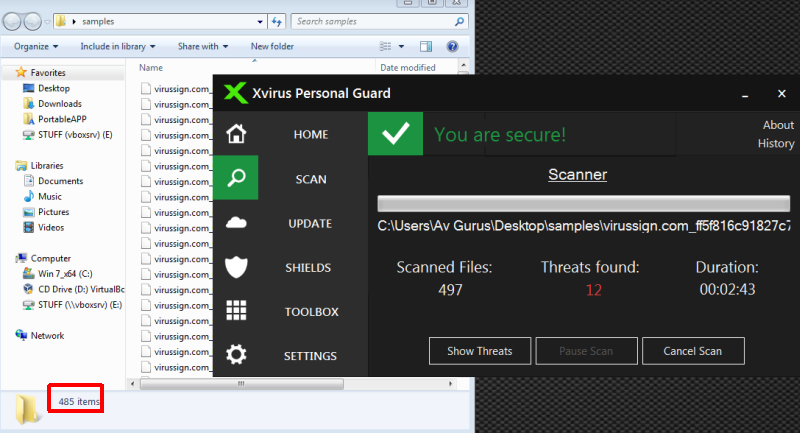Click the Cancel Scan button
Viewport: 800px width, 433px height.
693,351
